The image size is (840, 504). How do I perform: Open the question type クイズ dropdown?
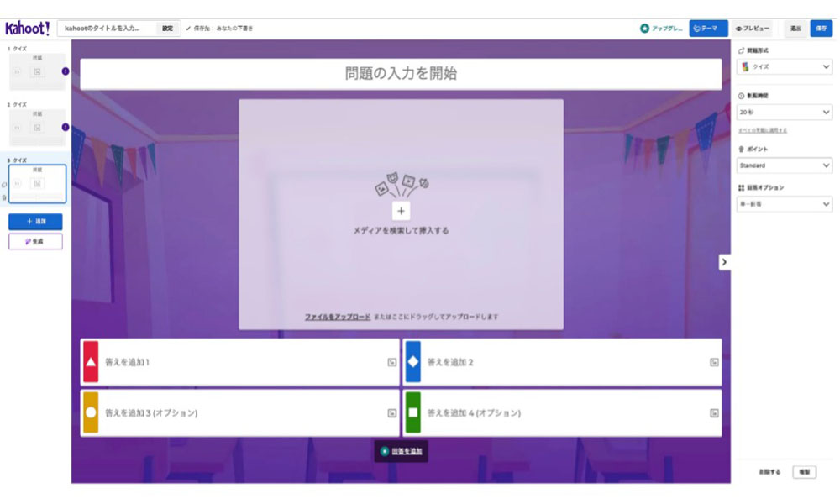tap(784, 66)
